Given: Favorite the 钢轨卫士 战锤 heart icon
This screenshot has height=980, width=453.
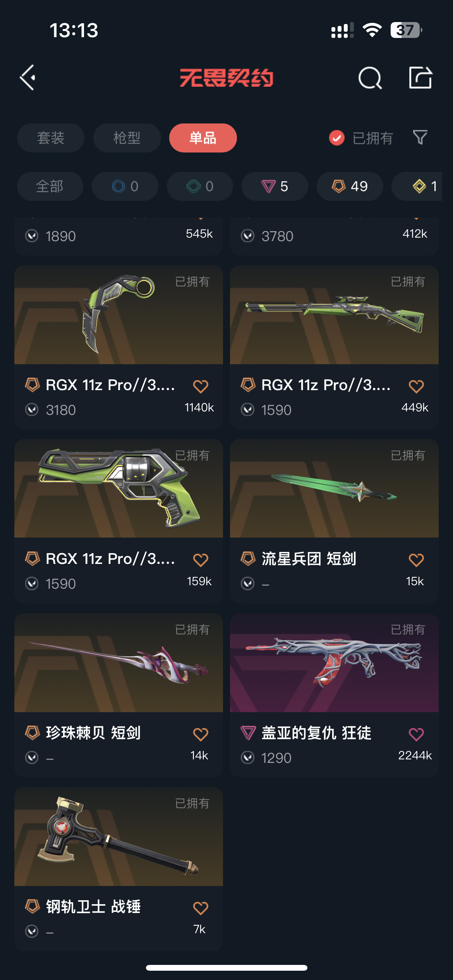Looking at the screenshot, I should [201, 908].
